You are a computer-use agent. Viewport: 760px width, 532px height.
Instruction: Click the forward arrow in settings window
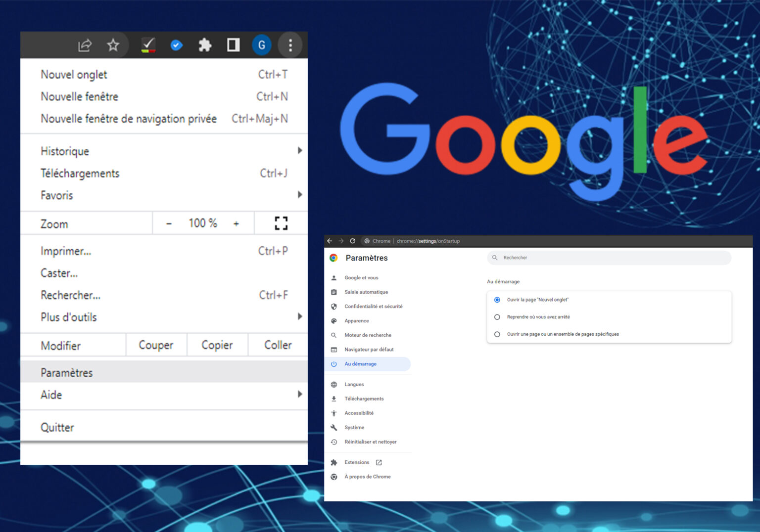tap(341, 241)
